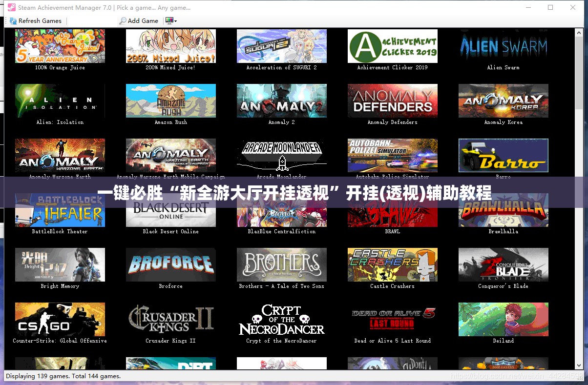Select the Castle Crashers game icon
This screenshot has width=588, height=385.
coord(393,264)
